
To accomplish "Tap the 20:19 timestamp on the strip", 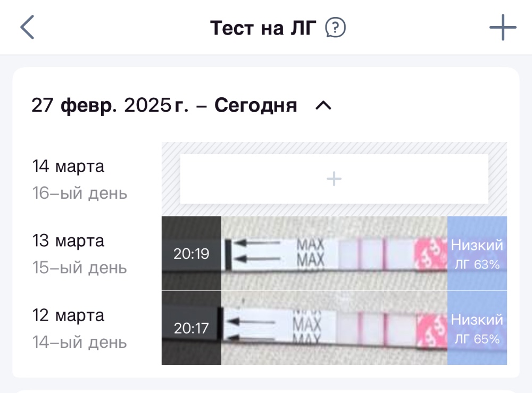I will point(191,254).
